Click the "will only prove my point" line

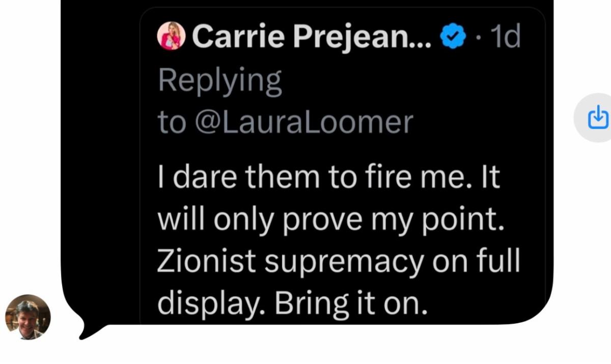coord(331,219)
